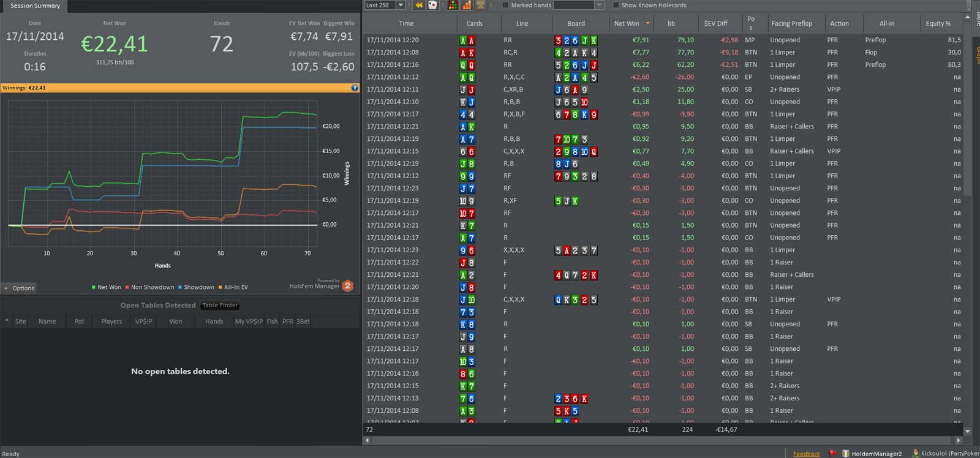This screenshot has width=980, height=458.
Task: Click the HoldemManager2 database icon in the status bar
Action: (x=846, y=454)
